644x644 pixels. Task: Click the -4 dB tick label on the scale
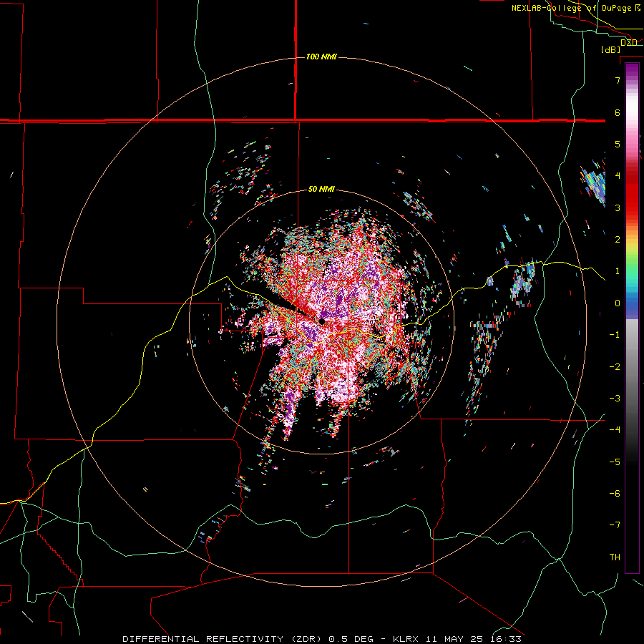[x=615, y=430]
